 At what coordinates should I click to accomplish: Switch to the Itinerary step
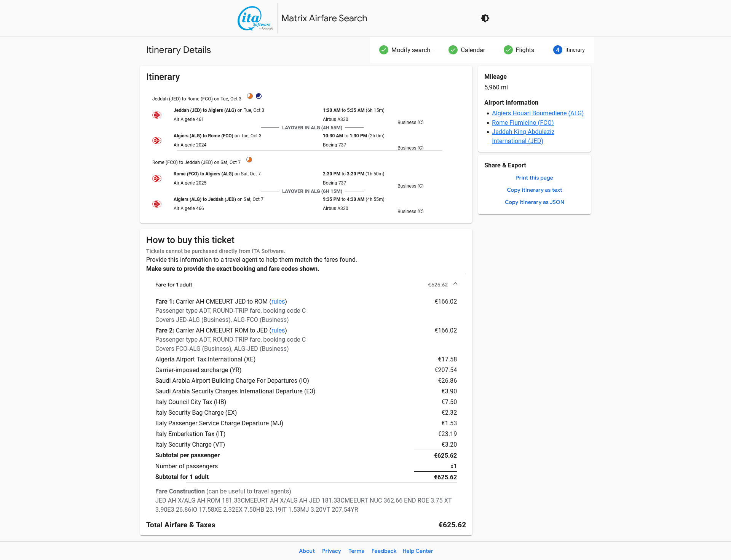575,50
